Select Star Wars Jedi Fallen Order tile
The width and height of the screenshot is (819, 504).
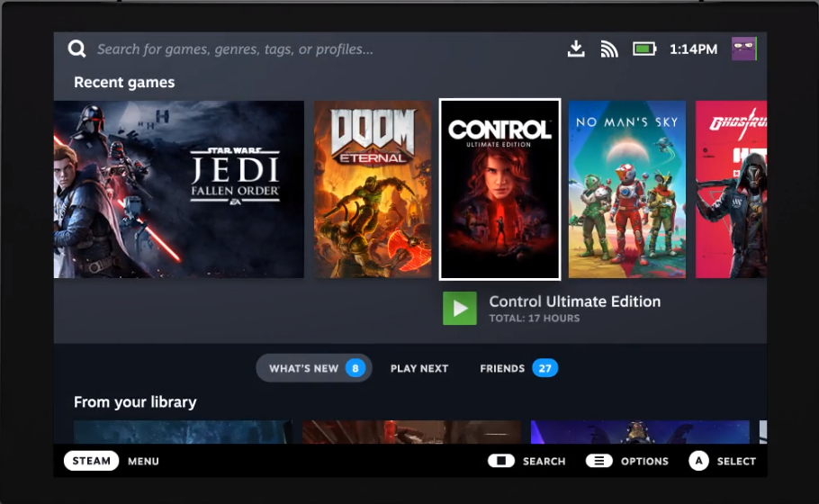(x=179, y=189)
